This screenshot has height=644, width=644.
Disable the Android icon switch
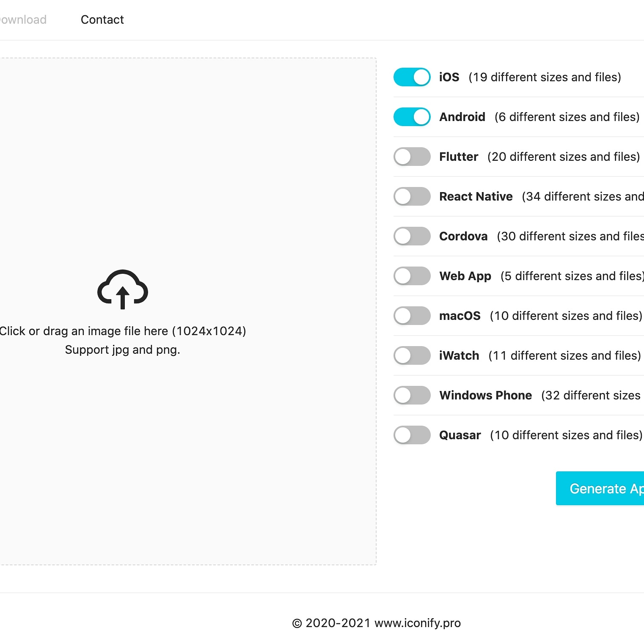[x=412, y=117]
